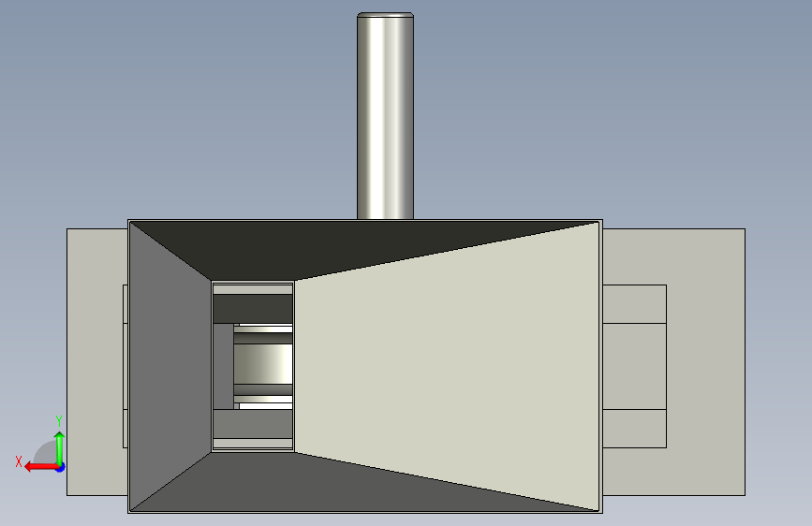The height and width of the screenshot is (526, 812).
Task: Click the green Y axis arrow of the triad
Action: (x=60, y=448)
